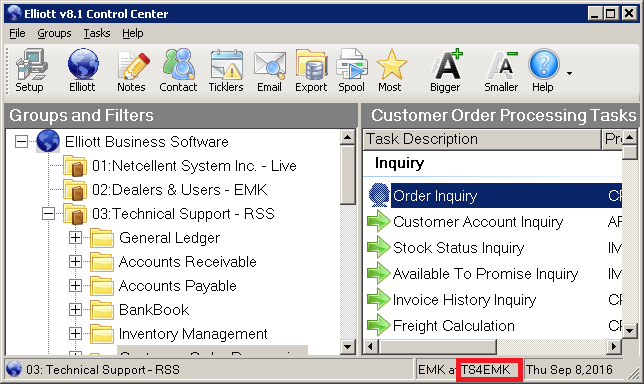Click the Export toolbar icon
The width and height of the screenshot is (644, 384).
pos(311,70)
